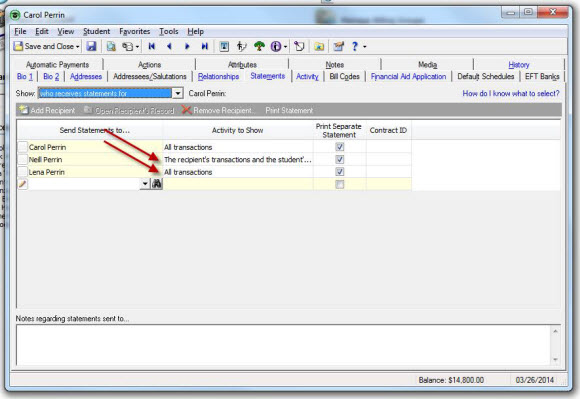Go to first record arrow icon
The height and width of the screenshot is (399, 580).
tap(152, 46)
